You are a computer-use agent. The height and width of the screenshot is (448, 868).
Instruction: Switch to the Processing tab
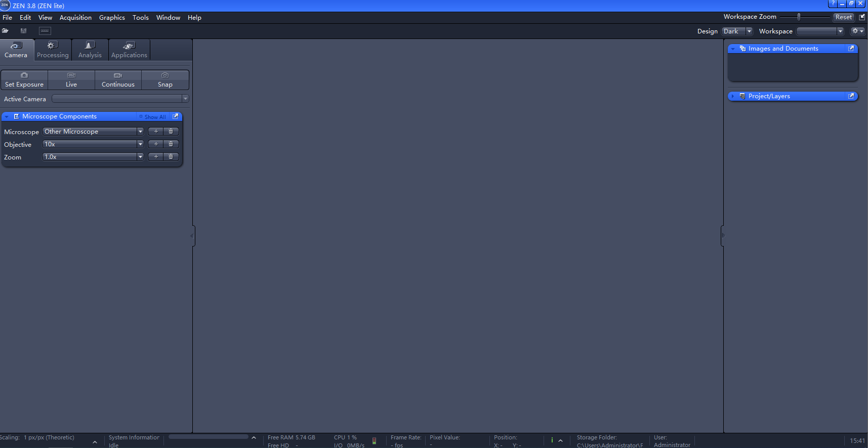click(53, 50)
